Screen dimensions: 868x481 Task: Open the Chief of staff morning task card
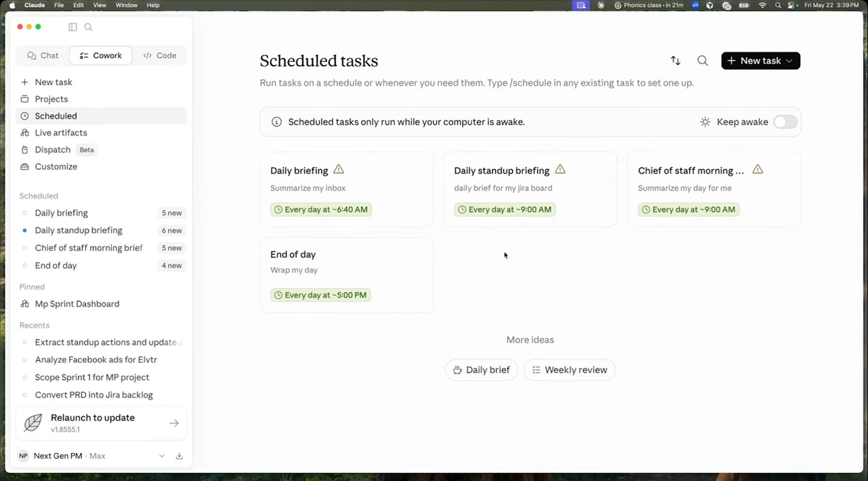pos(714,190)
